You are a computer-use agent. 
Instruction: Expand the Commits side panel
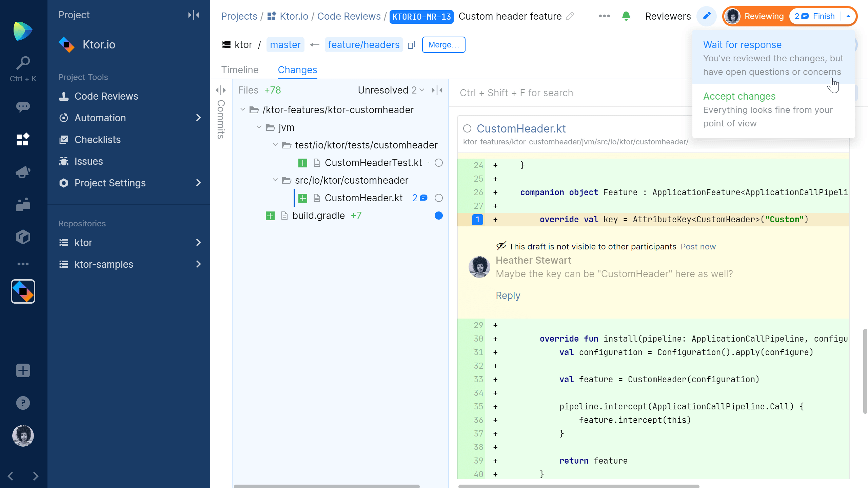tap(221, 90)
